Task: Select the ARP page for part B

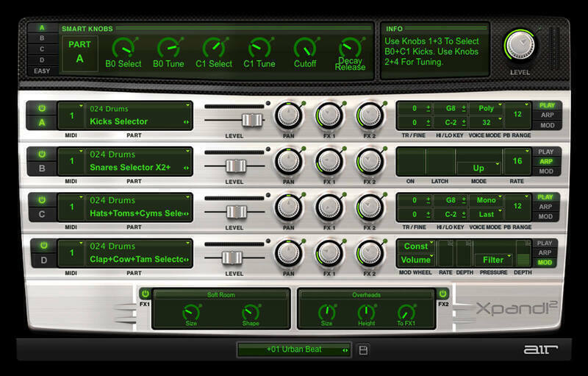Action: tap(546, 161)
